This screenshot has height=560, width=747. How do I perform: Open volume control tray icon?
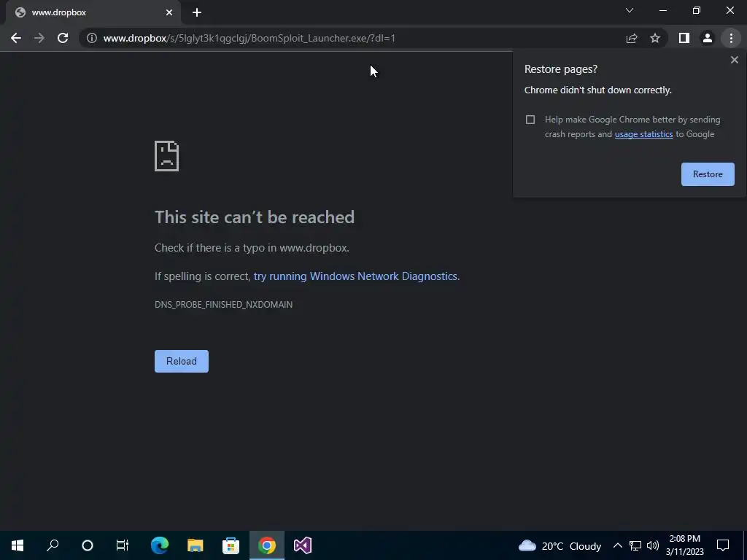click(653, 545)
